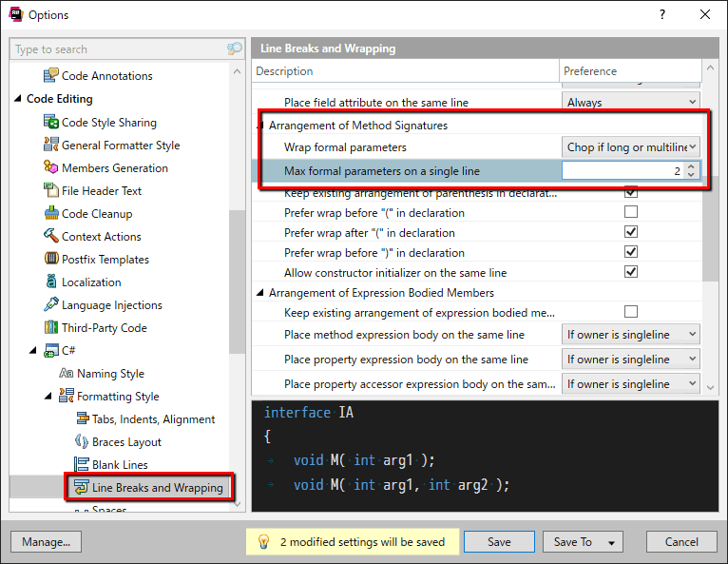This screenshot has width=728, height=564.
Task: Toggle Prefer wrap before ")" in declaration
Action: 630,252
